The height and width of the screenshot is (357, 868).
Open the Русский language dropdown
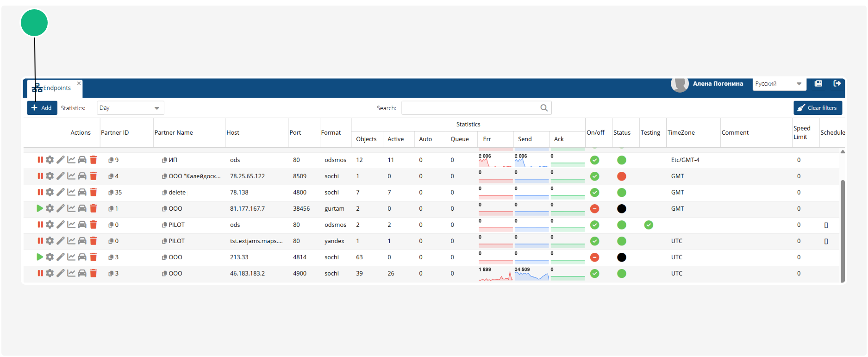click(x=779, y=84)
